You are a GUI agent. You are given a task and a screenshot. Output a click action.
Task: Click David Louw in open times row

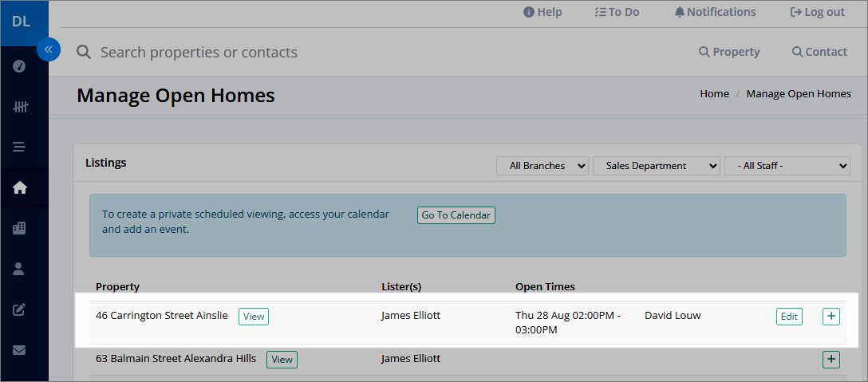673,316
